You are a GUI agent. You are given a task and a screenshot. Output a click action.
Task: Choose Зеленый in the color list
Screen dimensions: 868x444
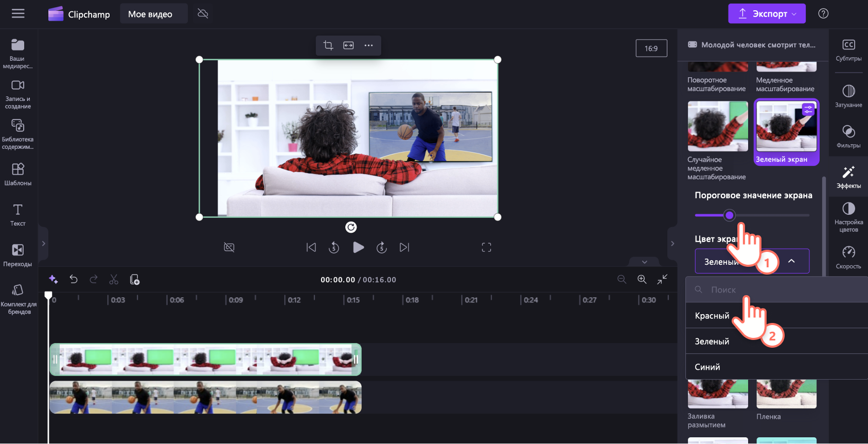(776, 341)
